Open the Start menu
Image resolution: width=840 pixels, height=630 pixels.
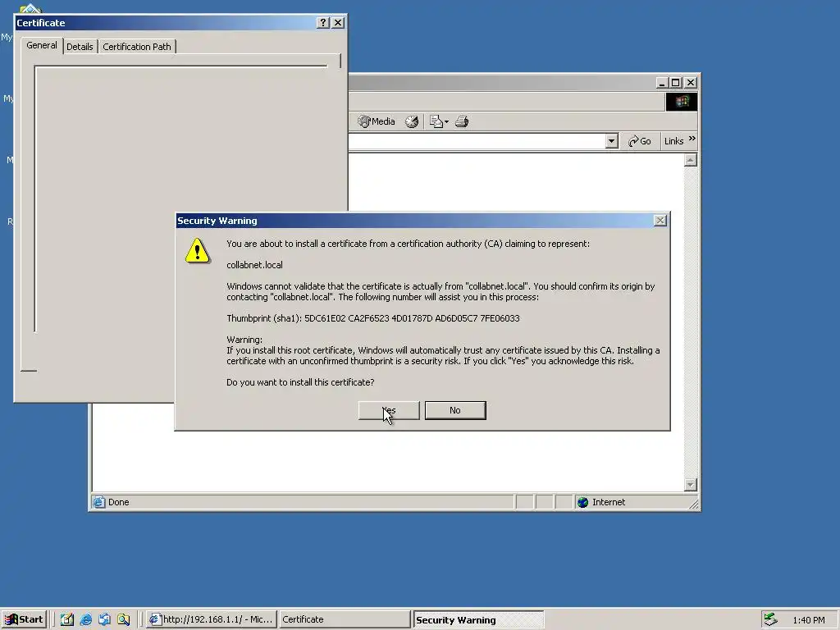tap(24, 619)
